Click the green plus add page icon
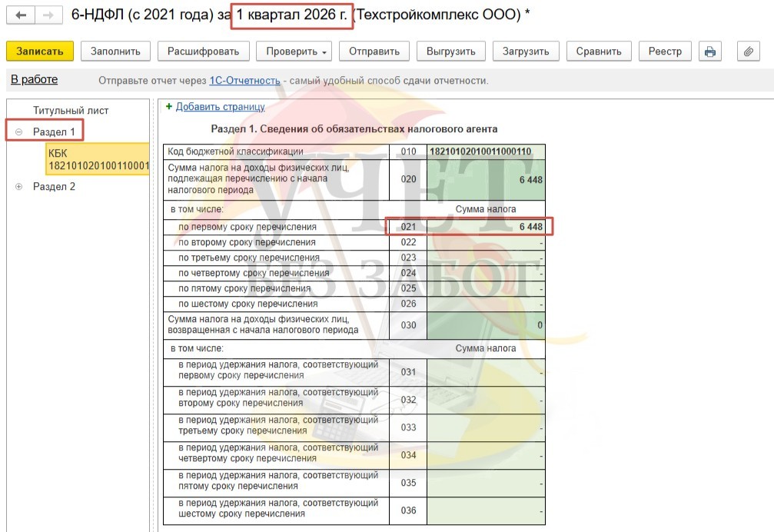The image size is (774, 532). point(169,107)
